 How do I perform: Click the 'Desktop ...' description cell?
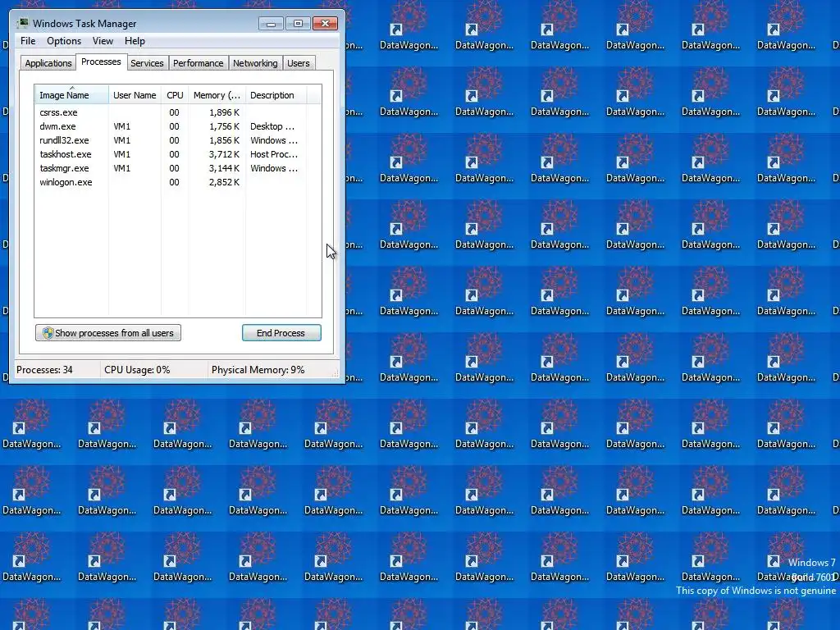[272, 126]
